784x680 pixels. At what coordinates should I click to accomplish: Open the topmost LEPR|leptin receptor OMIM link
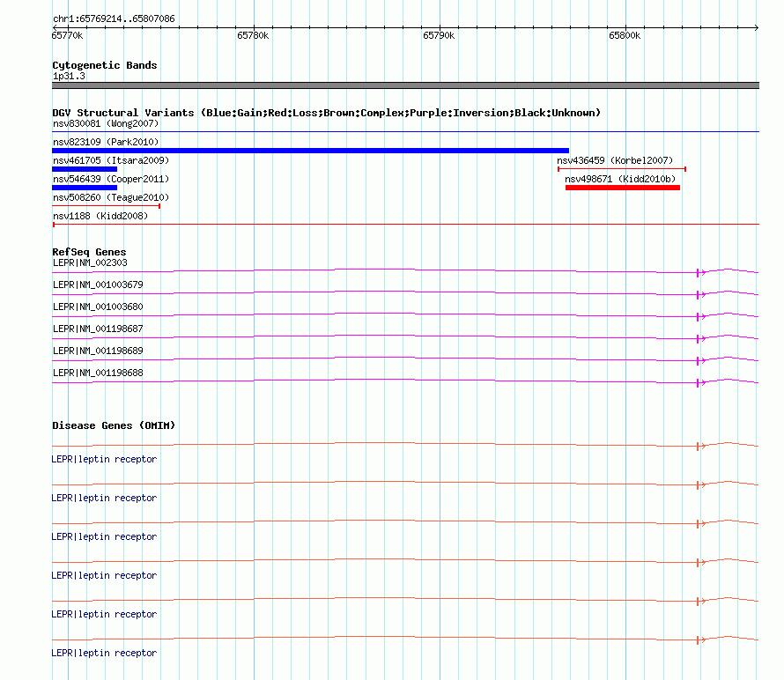pos(104,459)
